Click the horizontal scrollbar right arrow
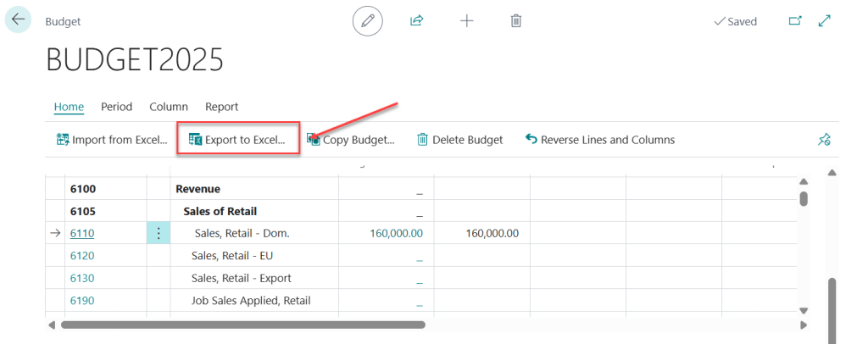Viewport: 868px width, 344px height. point(804,325)
